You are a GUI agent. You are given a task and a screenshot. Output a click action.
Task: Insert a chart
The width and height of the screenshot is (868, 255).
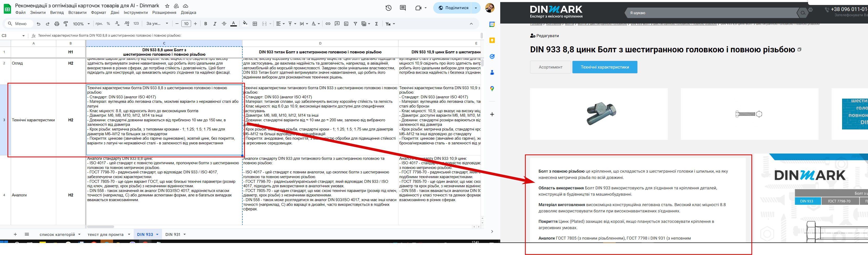346,24
